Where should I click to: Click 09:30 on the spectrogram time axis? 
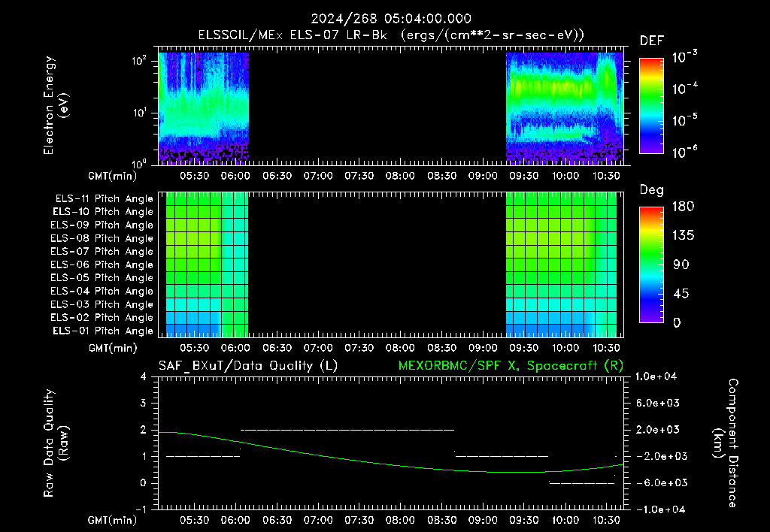tap(523, 176)
